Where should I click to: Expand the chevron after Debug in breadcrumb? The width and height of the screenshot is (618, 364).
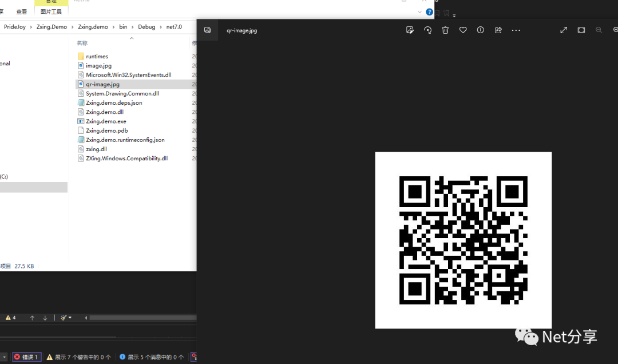point(161,27)
